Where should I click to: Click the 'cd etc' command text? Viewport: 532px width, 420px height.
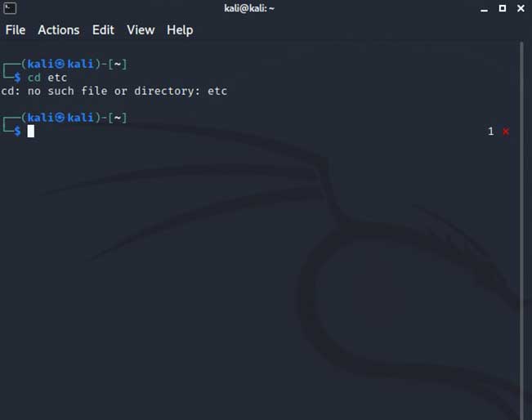click(x=47, y=78)
